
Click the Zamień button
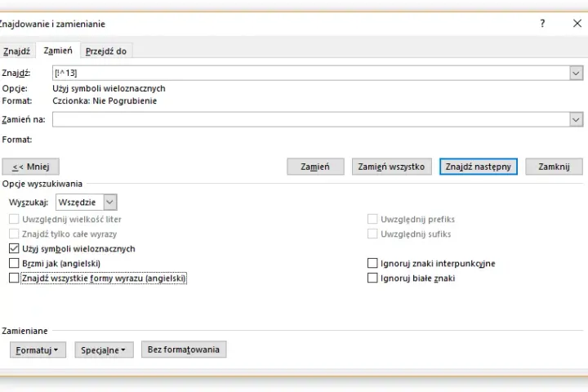point(315,167)
